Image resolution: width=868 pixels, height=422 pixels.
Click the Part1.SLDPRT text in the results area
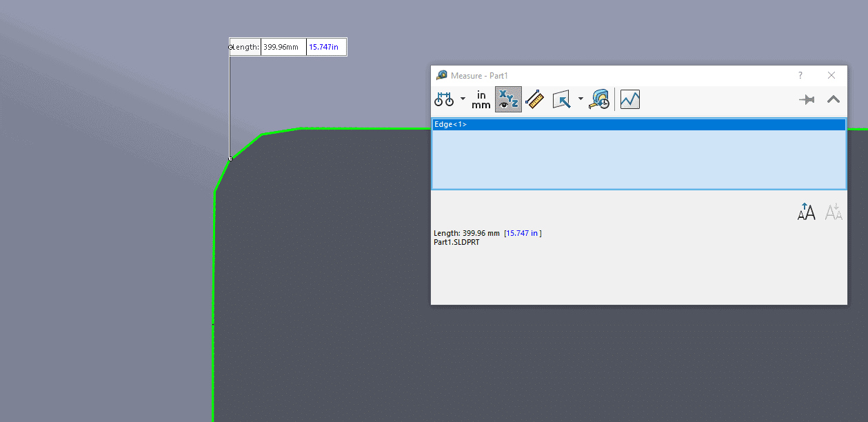pos(456,242)
